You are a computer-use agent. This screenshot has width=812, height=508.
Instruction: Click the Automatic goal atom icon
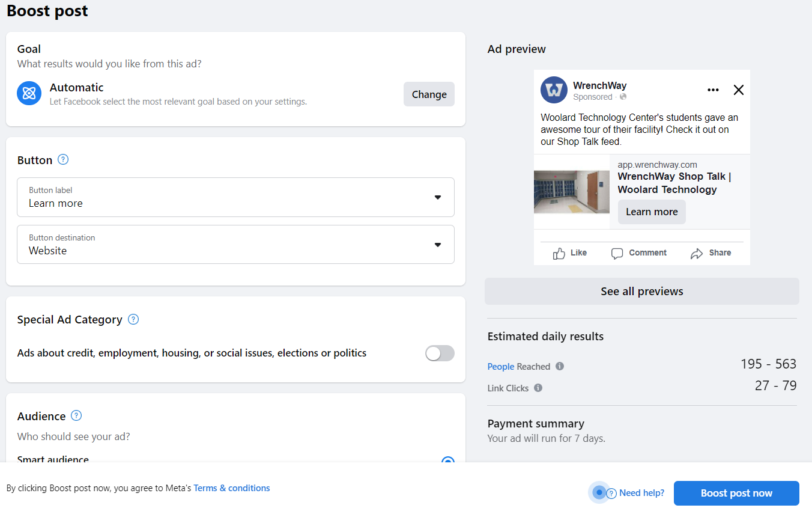29,93
